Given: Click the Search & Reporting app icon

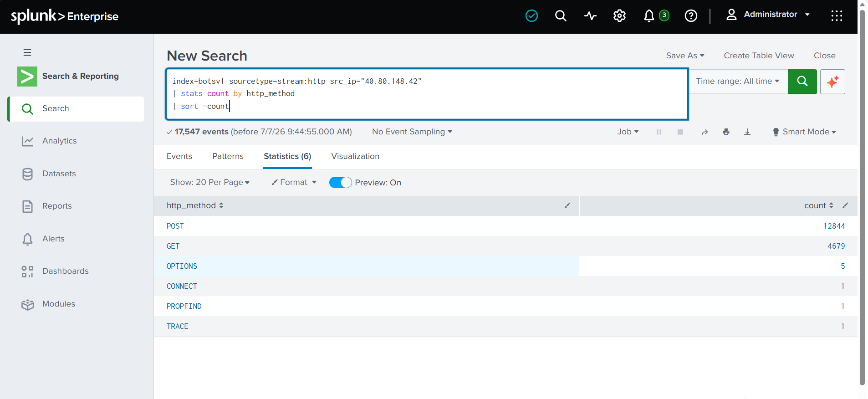Looking at the screenshot, I should tap(27, 76).
